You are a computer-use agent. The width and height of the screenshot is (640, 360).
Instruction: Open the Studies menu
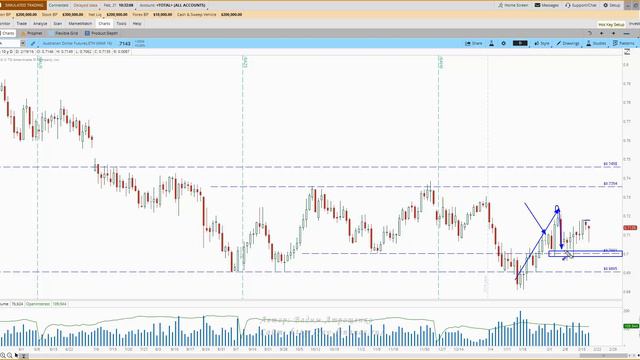(x=596, y=43)
